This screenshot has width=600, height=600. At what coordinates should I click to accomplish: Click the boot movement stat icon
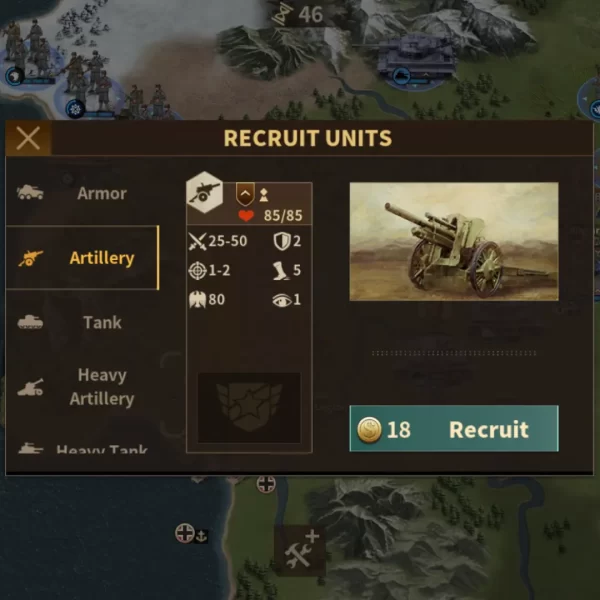(x=281, y=271)
